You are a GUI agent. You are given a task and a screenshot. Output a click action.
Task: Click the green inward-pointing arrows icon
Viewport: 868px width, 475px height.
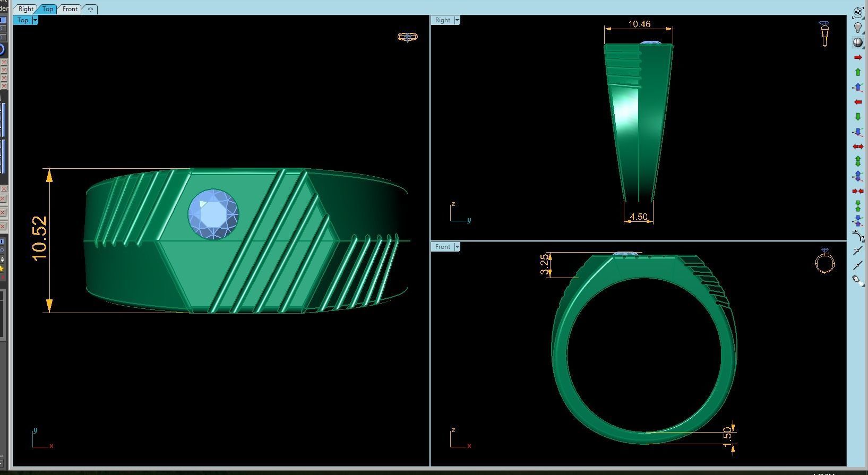pyautogui.click(x=858, y=206)
